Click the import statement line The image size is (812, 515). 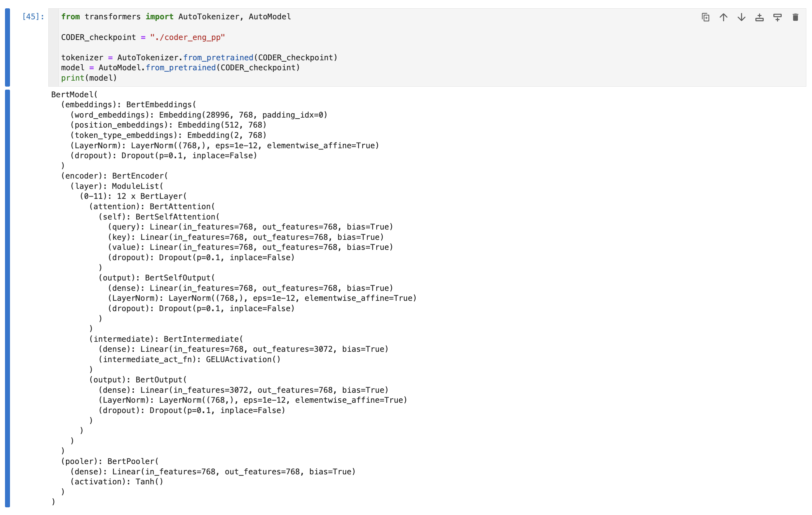click(175, 17)
